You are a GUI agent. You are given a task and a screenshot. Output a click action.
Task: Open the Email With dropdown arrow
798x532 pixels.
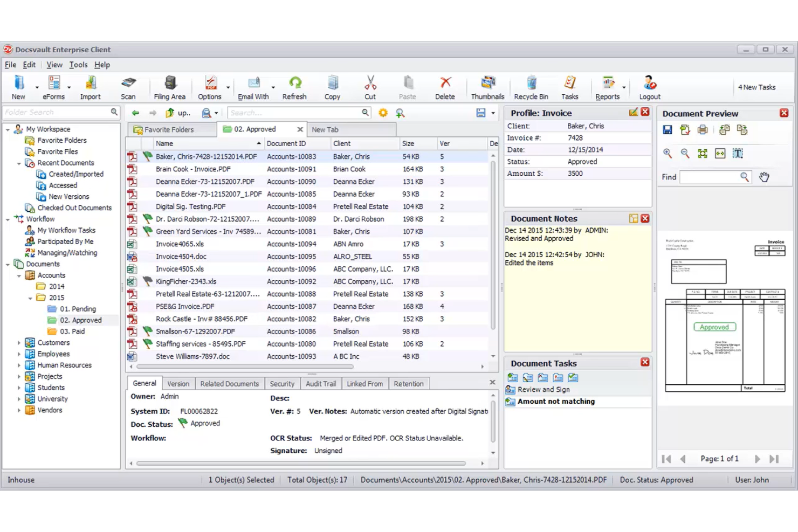point(273,87)
